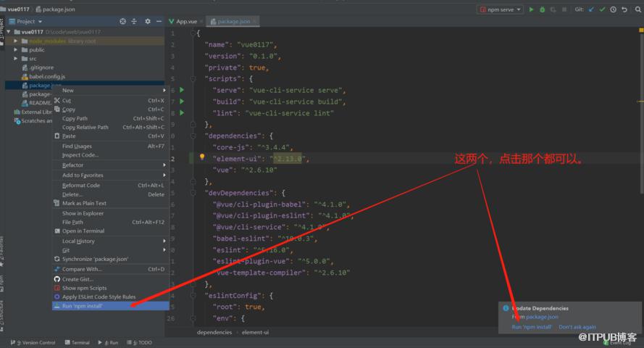This screenshot has width=644, height=348.
Task: Click Run 'npm install' link in notification
Action: click(532, 327)
